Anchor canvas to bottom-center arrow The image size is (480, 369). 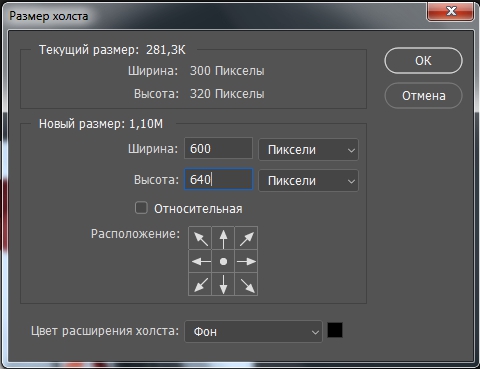(223, 284)
